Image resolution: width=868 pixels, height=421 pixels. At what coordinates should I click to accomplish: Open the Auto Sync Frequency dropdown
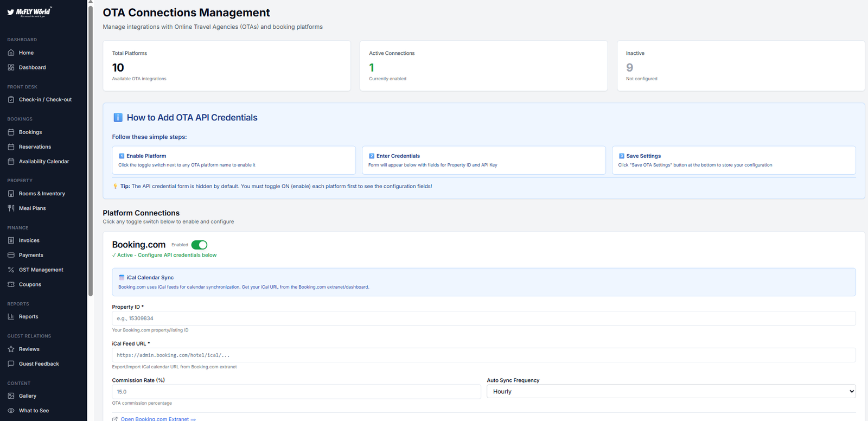(x=671, y=392)
